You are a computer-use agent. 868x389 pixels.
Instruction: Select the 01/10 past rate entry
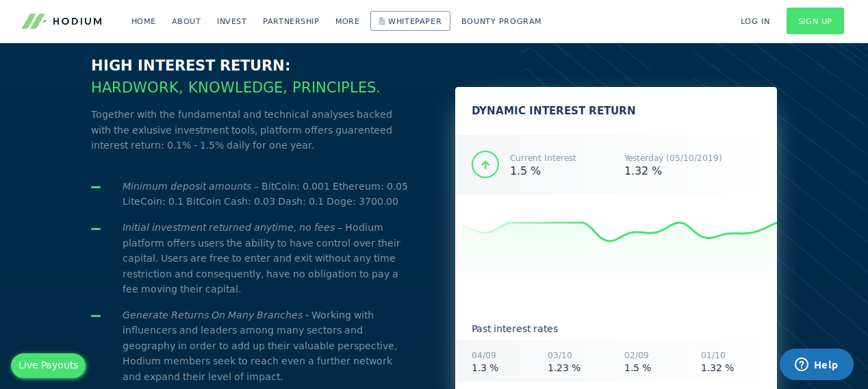[717, 362]
